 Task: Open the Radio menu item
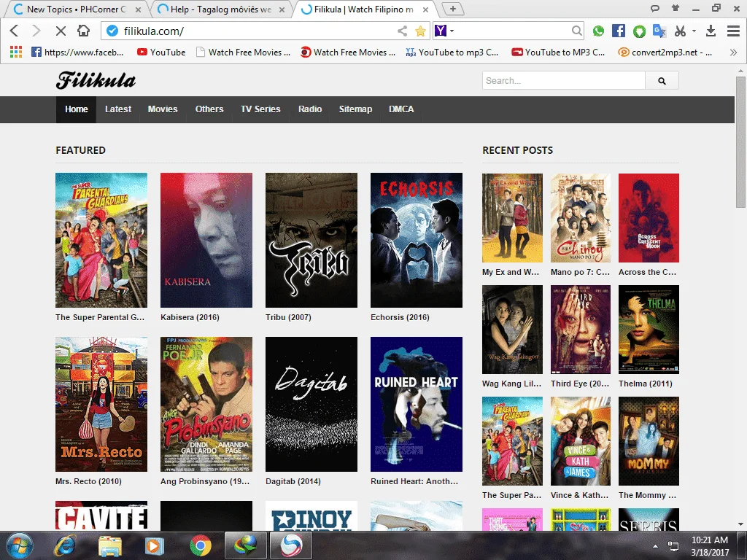[310, 109]
